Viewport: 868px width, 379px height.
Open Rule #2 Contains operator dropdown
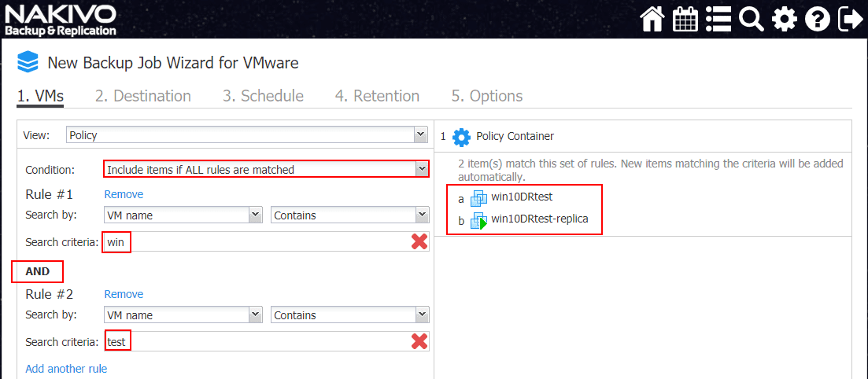coord(350,315)
